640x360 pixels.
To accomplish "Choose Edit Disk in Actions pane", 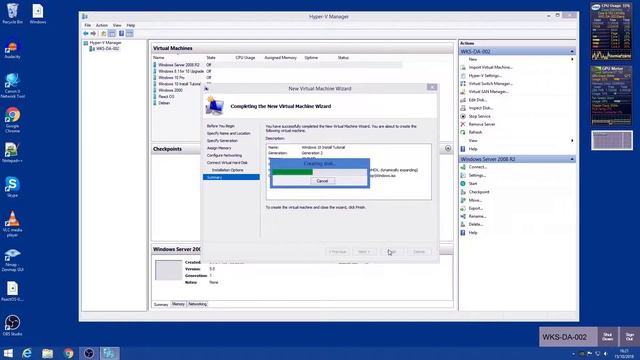I will click(x=478, y=100).
